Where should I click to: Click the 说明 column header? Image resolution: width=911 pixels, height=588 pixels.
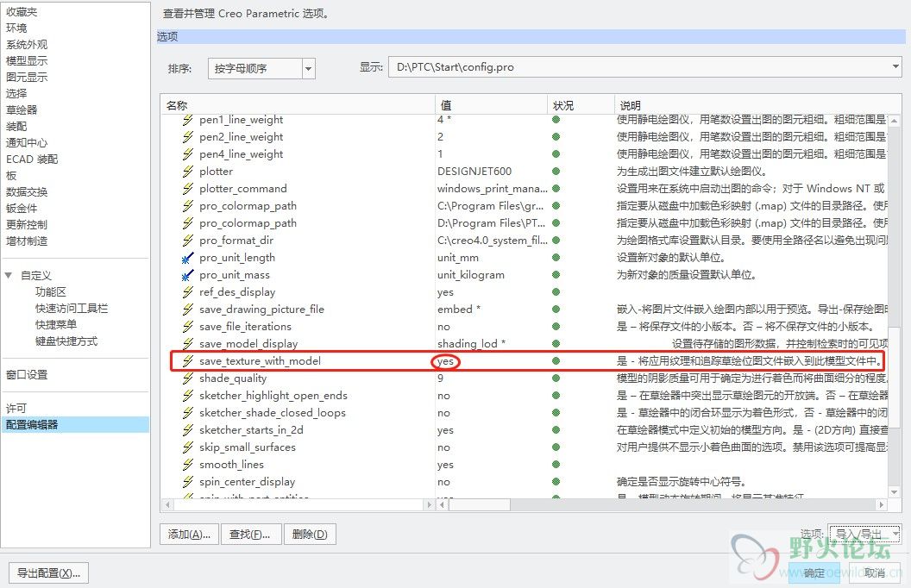[x=757, y=105]
